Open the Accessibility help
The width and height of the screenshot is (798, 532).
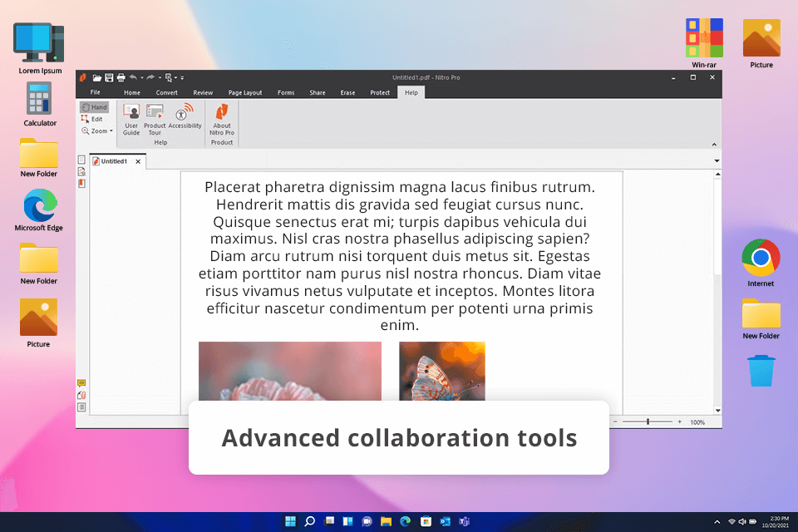click(185, 116)
